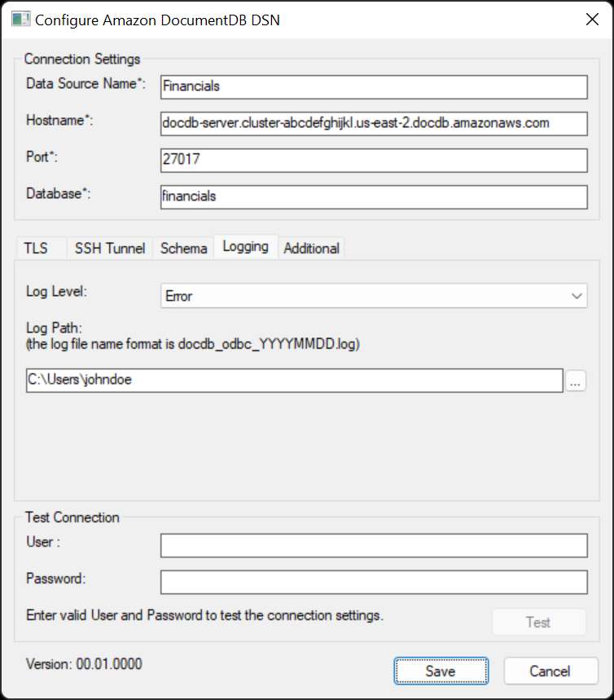Save the DSN configuration

point(441,671)
